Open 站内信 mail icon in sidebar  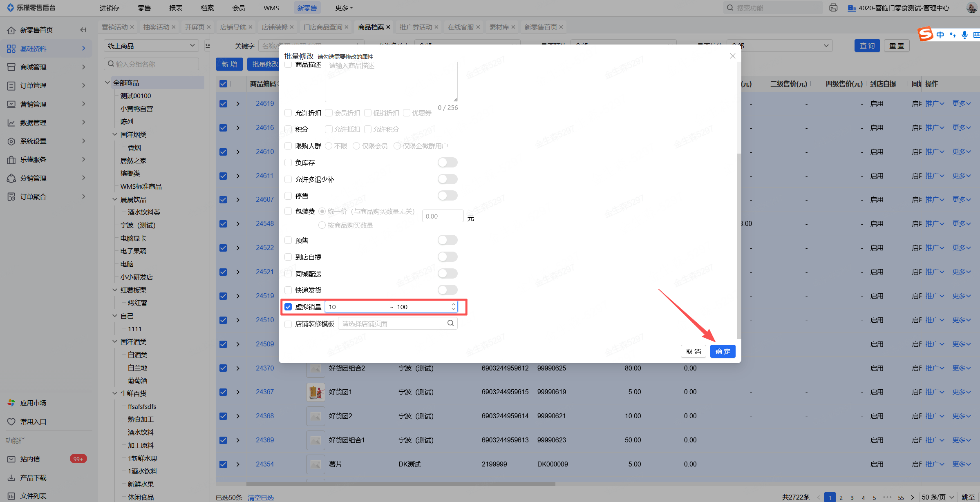coord(11,459)
